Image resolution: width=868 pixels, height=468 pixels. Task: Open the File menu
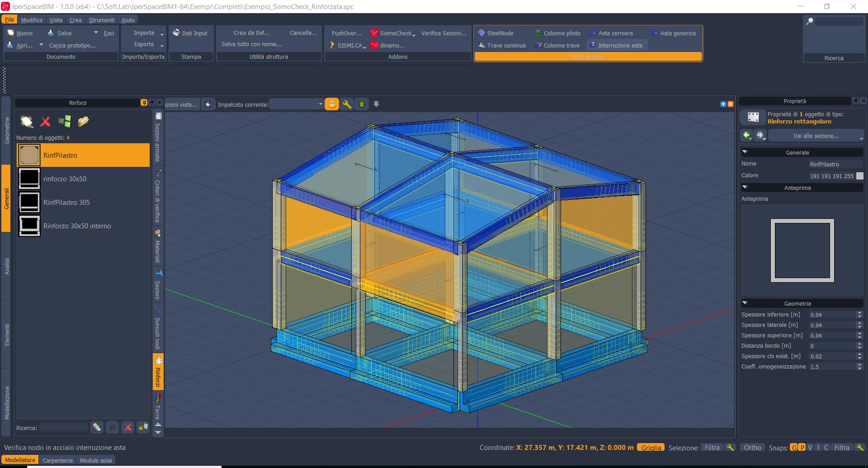(9, 20)
